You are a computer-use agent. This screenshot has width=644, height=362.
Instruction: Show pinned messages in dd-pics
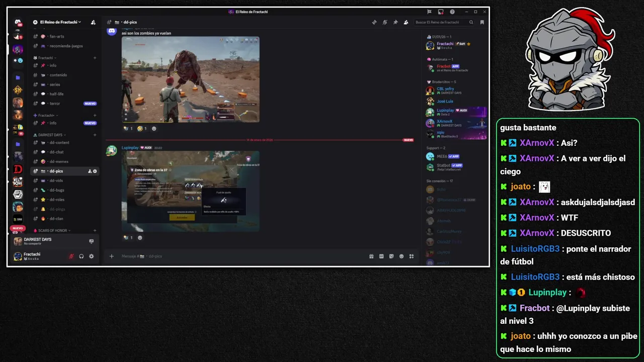point(395,22)
